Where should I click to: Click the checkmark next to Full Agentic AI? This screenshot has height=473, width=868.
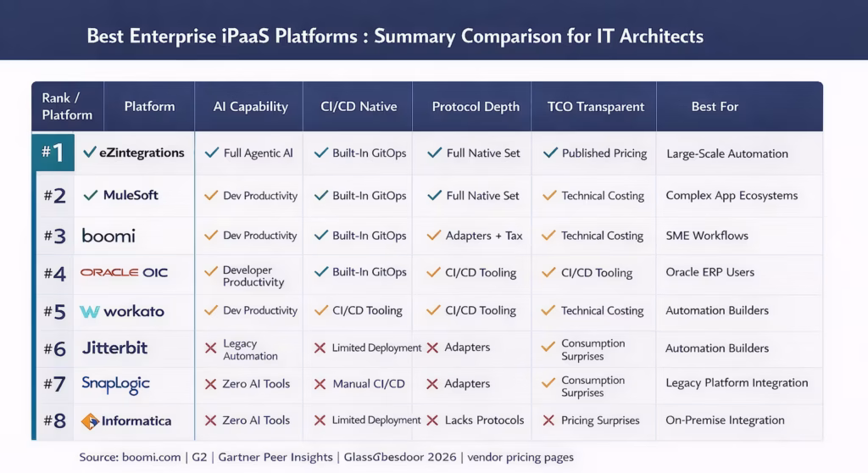click(x=211, y=153)
